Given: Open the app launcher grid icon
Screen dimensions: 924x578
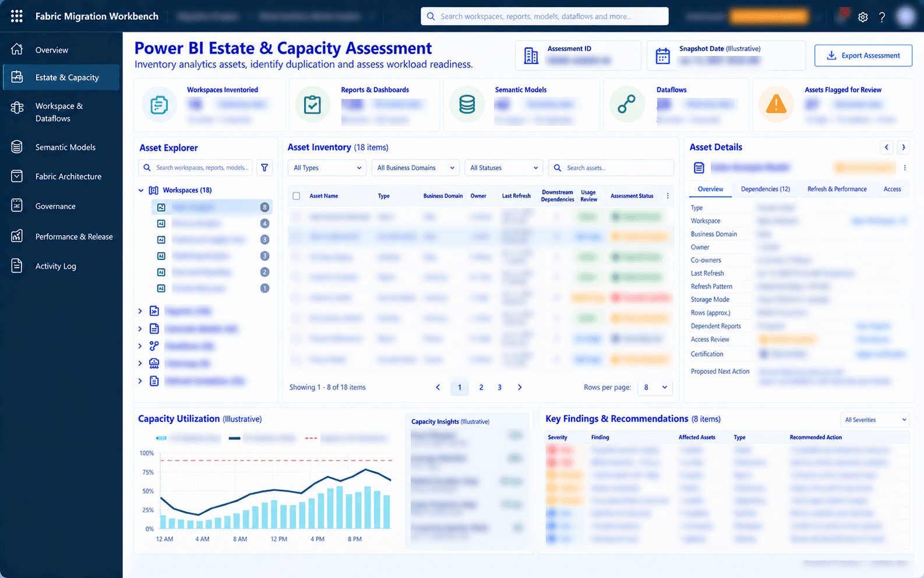Looking at the screenshot, I should tap(17, 16).
